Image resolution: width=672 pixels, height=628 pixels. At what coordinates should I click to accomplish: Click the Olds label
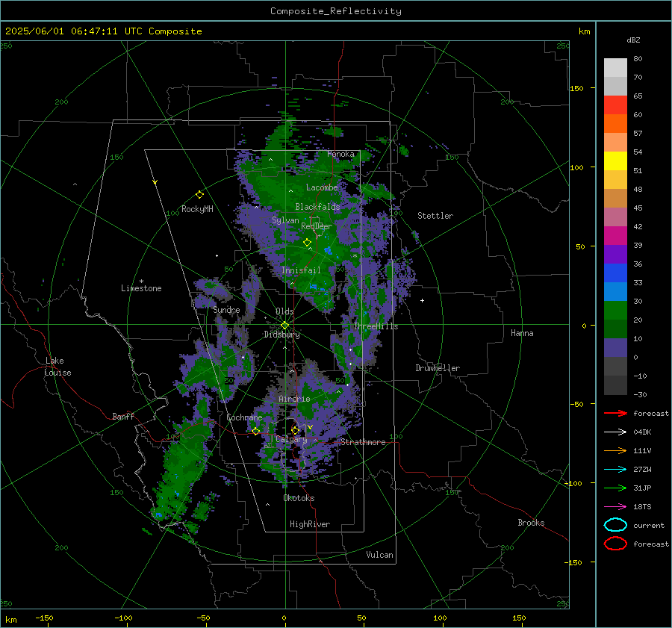(284, 311)
